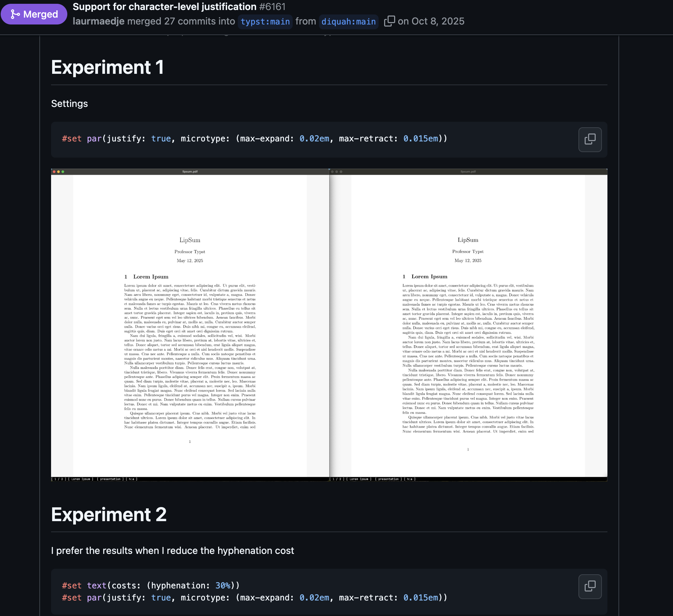The height and width of the screenshot is (616, 673).
Task: Open the typst:main base branch link
Action: [x=265, y=21]
